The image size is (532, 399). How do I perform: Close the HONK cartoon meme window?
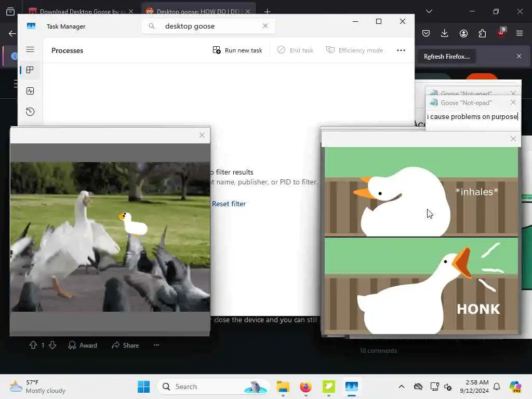coord(513,139)
